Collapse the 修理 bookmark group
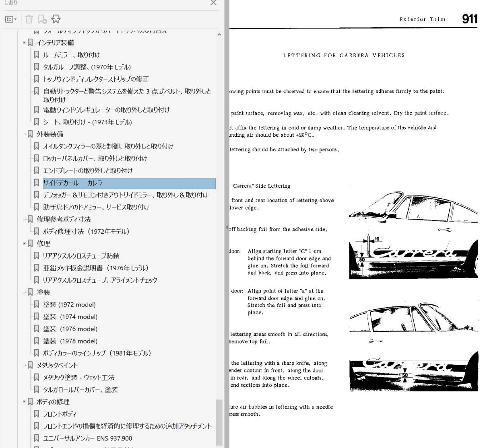This screenshot has width=483, height=448. pyautogui.click(x=24, y=244)
